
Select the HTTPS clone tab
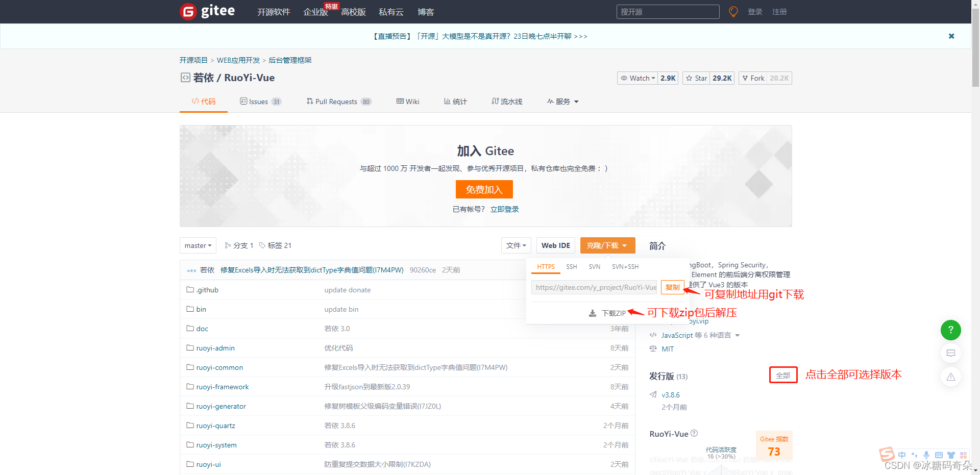point(546,267)
